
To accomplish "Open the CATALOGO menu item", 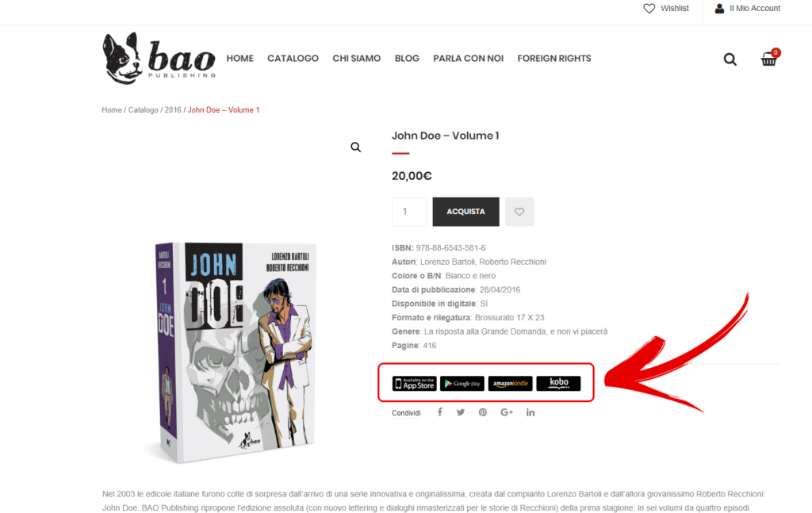I will tap(293, 59).
